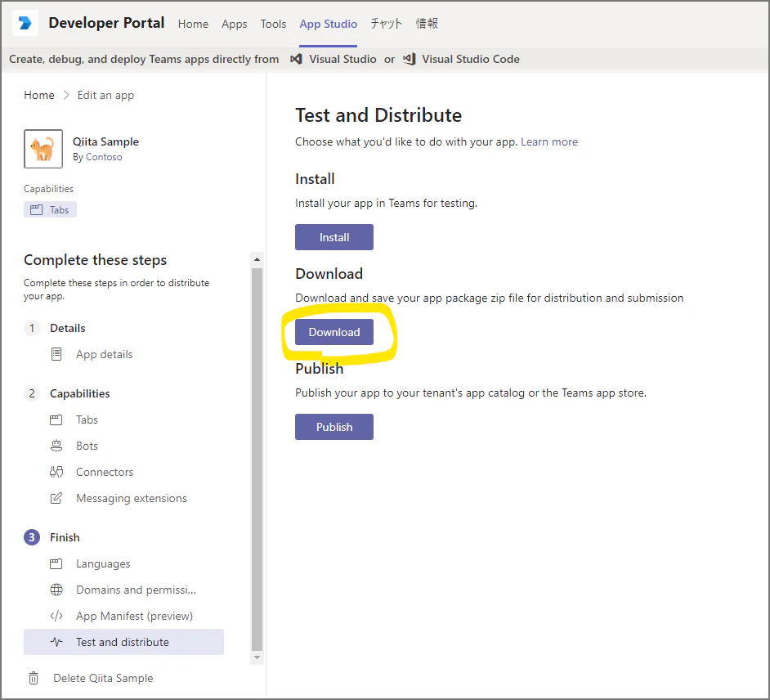Click Edit an app breadcrumb

tap(105, 95)
